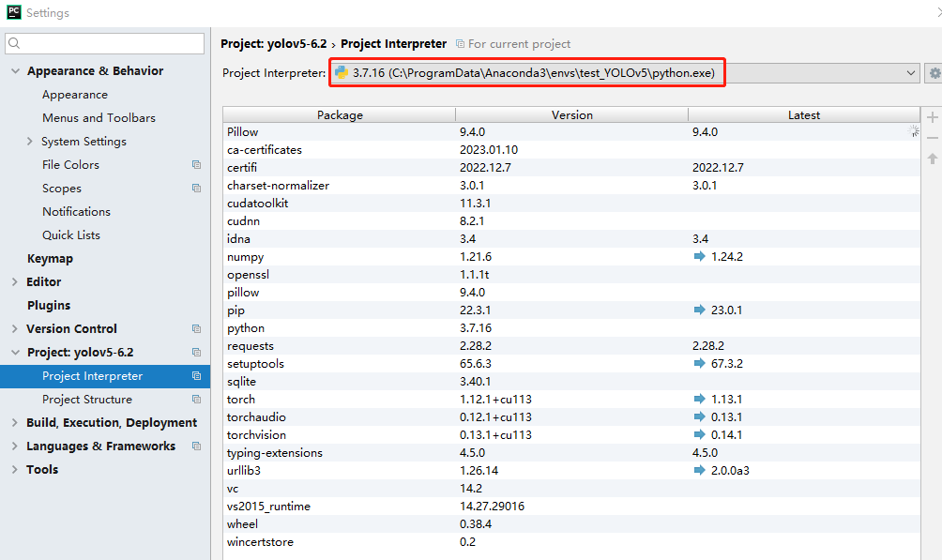
Task: Expand the System Settings node
Action: pos(29,142)
